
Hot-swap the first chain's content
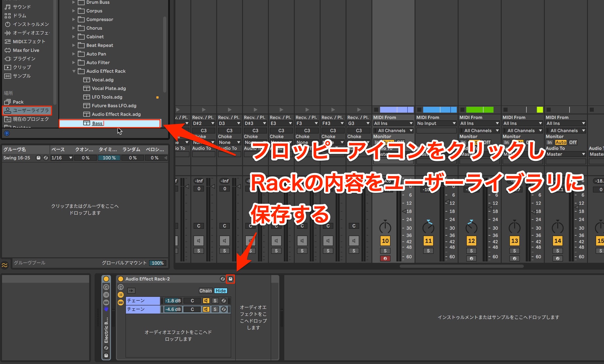(224, 301)
